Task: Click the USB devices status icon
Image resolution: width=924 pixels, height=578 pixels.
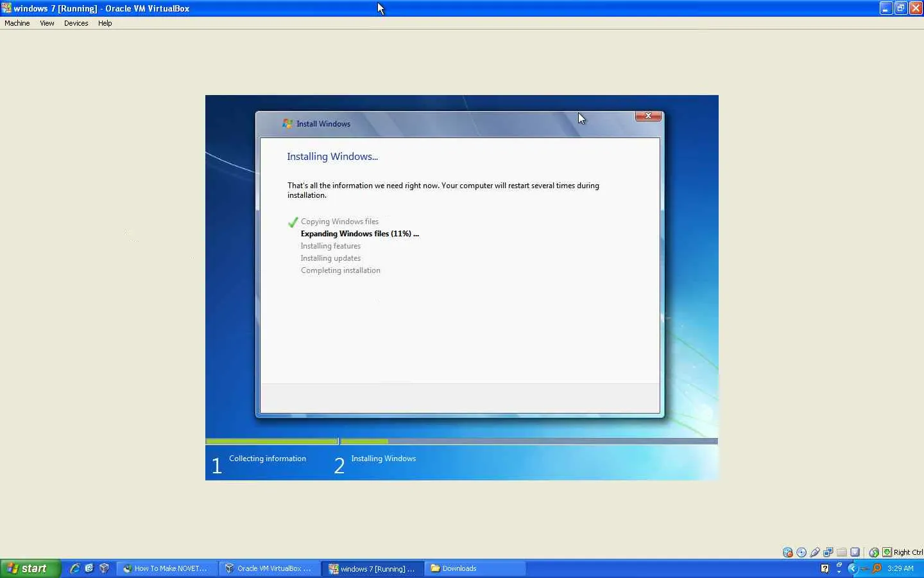Action: click(815, 552)
